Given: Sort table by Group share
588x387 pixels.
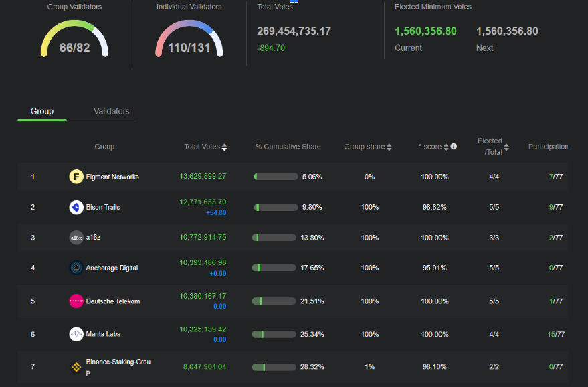Looking at the screenshot, I should pyautogui.click(x=389, y=147).
